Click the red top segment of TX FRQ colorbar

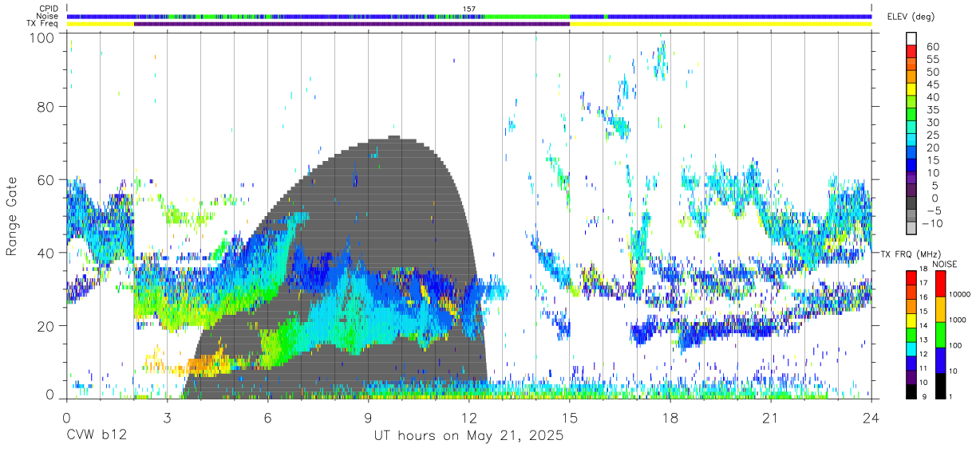point(911,277)
